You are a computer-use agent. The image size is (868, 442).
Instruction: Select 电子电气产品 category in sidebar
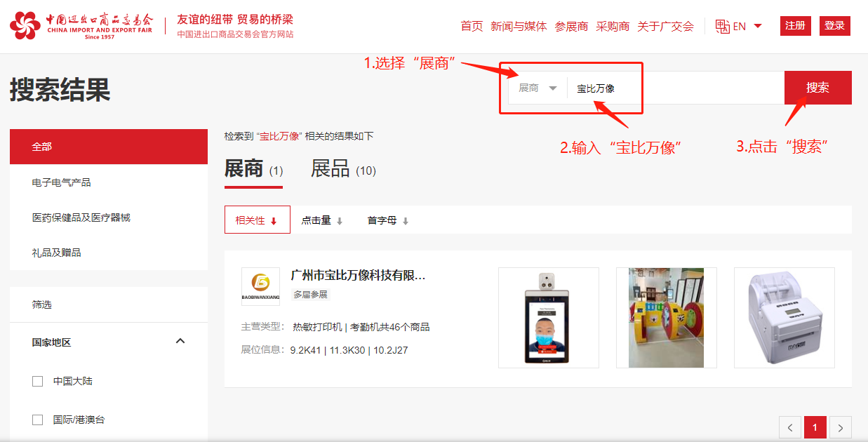point(61,182)
